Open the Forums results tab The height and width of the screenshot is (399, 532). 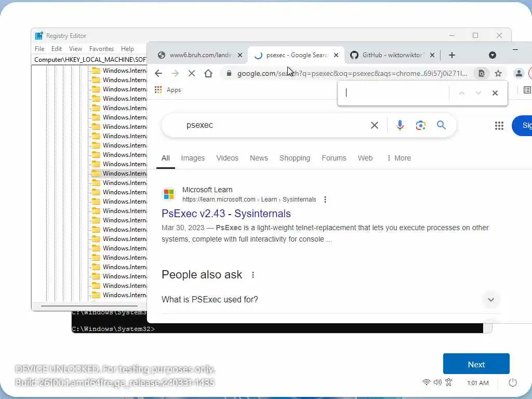coord(334,158)
